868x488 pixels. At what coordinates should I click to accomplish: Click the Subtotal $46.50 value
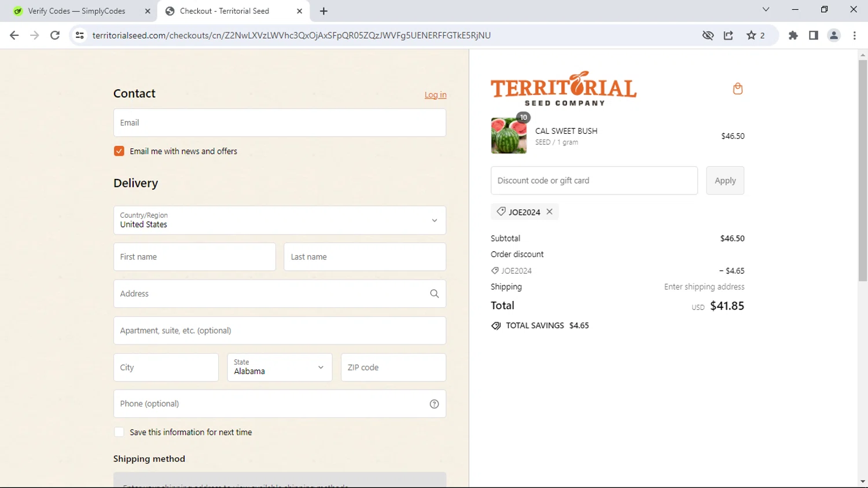[733, 239]
